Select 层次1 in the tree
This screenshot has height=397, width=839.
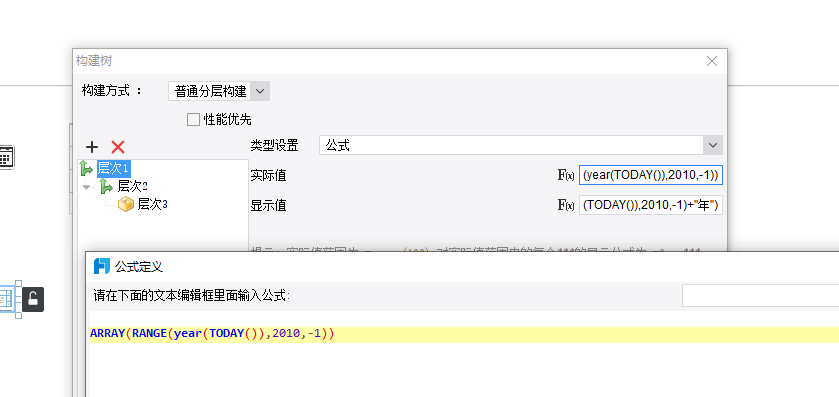point(113,169)
